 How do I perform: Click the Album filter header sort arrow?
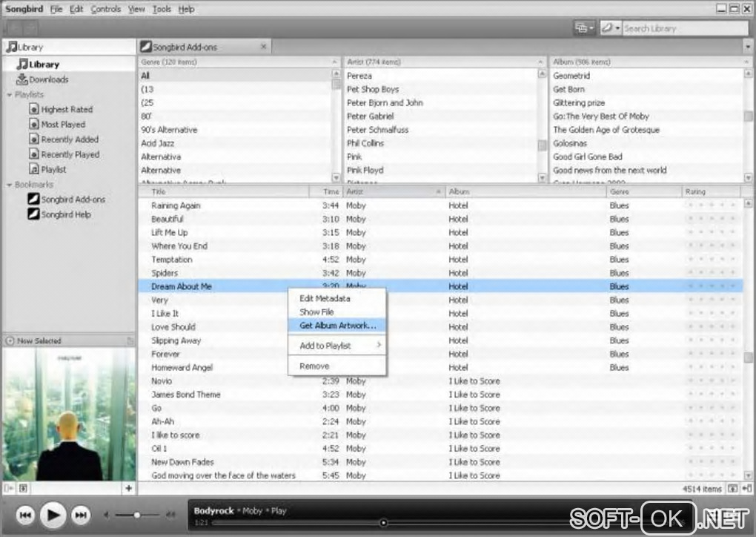coord(746,62)
